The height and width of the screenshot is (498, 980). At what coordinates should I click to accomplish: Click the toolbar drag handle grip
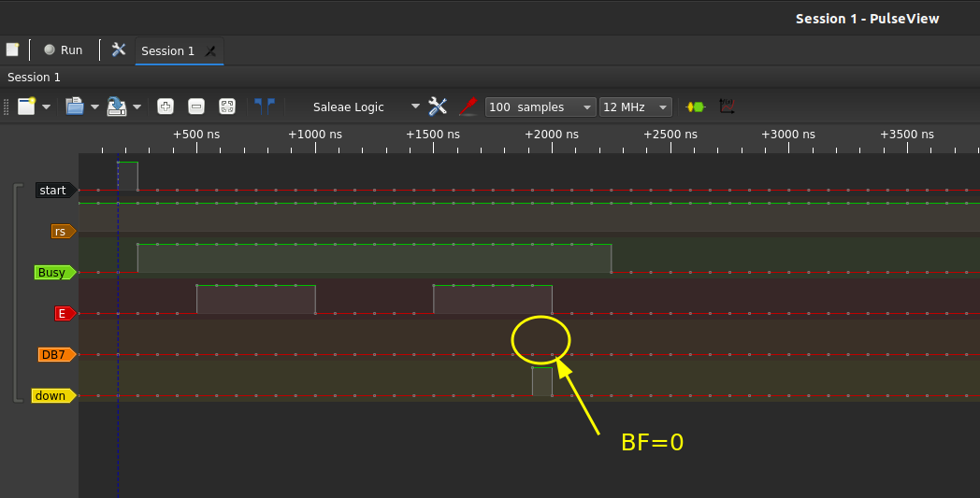pos(7,107)
